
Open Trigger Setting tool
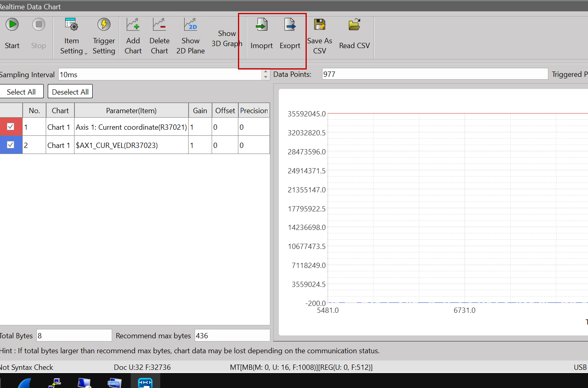click(x=104, y=25)
